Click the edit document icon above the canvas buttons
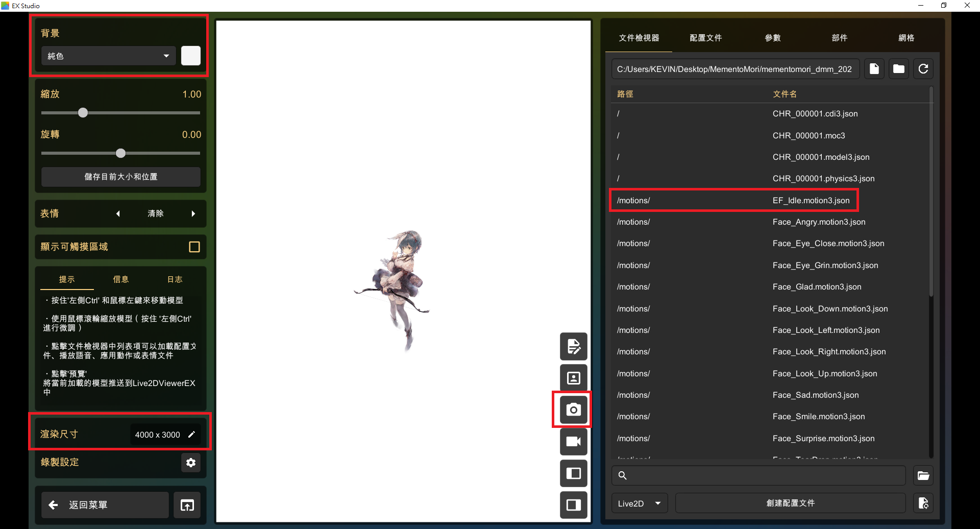Viewport: 980px width, 529px height. [x=573, y=347]
